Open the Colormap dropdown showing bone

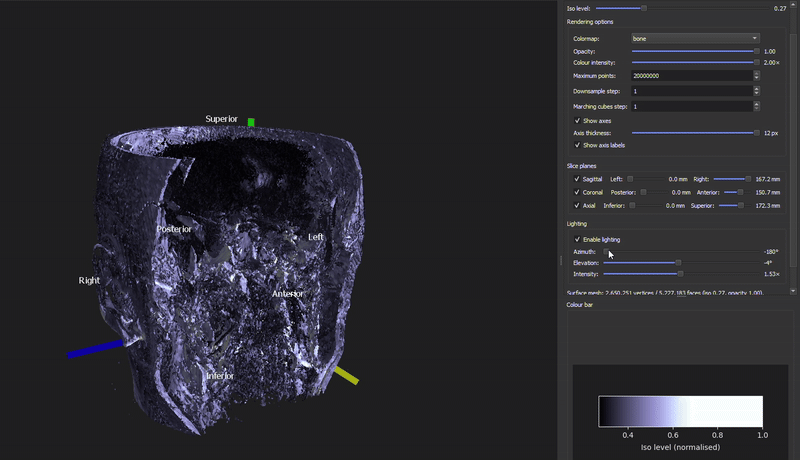[x=695, y=39]
